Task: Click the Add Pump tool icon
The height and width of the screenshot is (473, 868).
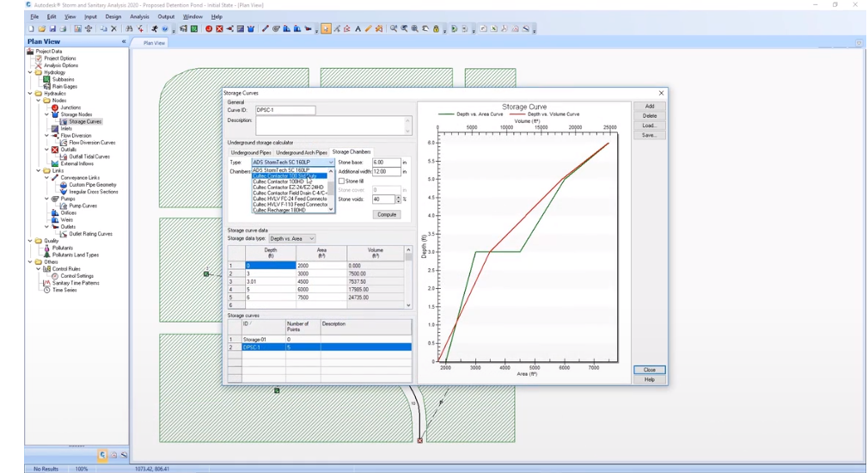Action: point(276,28)
